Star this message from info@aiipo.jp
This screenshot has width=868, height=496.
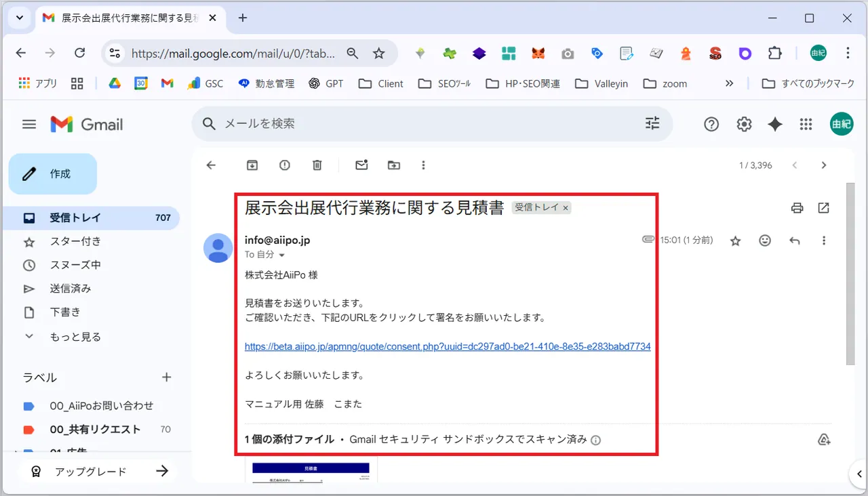[x=735, y=241]
